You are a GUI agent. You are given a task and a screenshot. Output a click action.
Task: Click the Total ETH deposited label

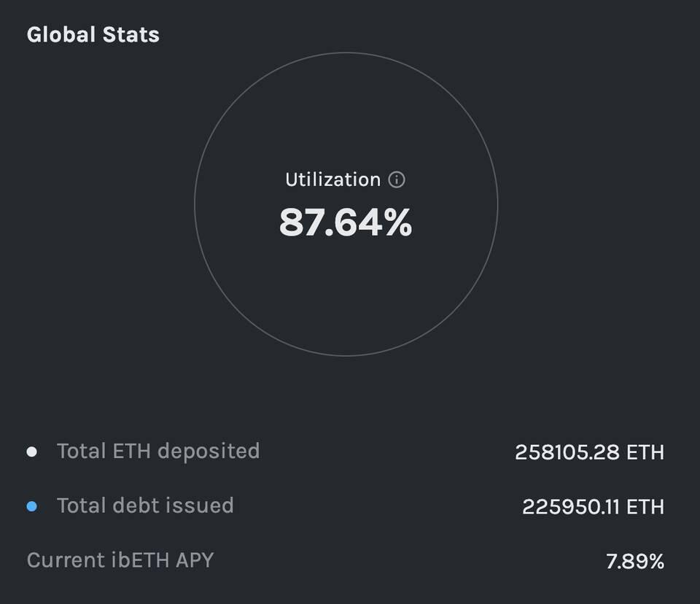[x=157, y=451]
